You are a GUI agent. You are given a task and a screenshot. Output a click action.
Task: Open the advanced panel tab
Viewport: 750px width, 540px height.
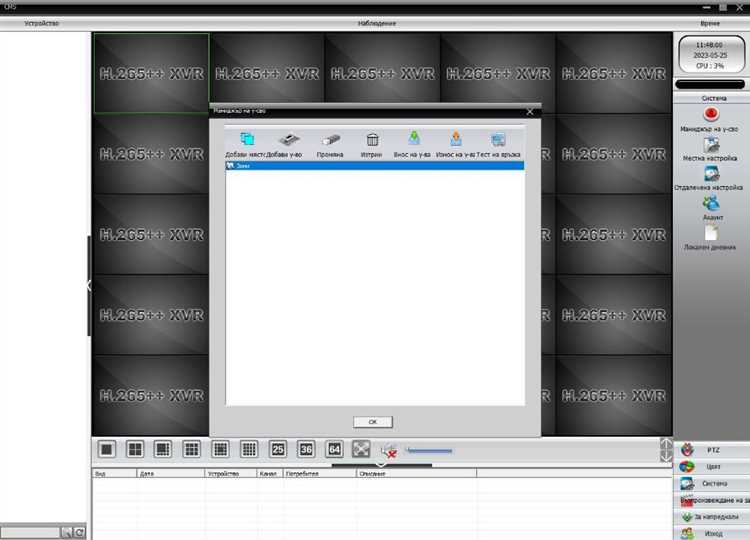(x=712, y=517)
